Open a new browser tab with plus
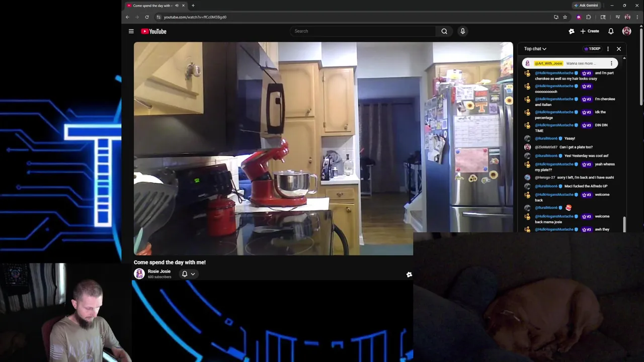 193,6
